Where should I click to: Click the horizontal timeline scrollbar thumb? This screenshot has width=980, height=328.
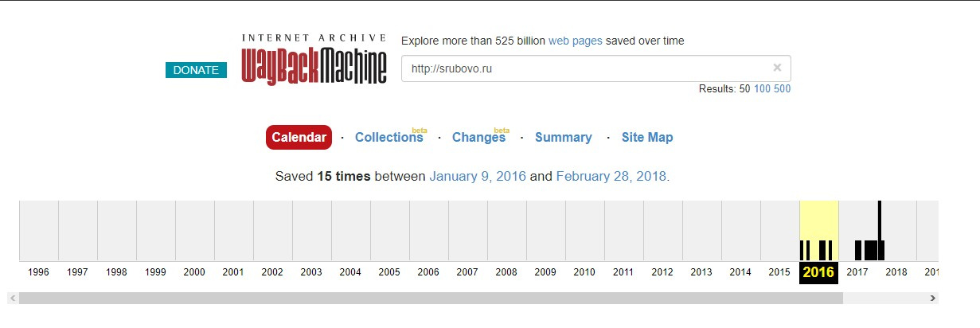[x=431, y=299]
